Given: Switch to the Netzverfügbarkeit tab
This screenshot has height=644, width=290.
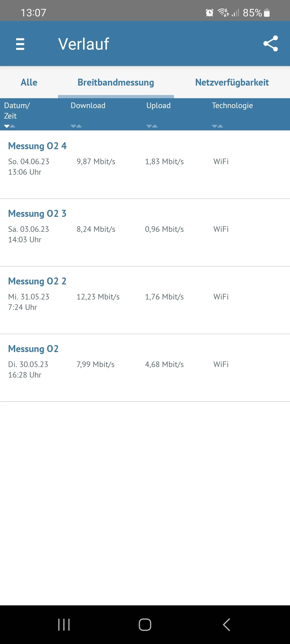Looking at the screenshot, I should click(x=232, y=82).
